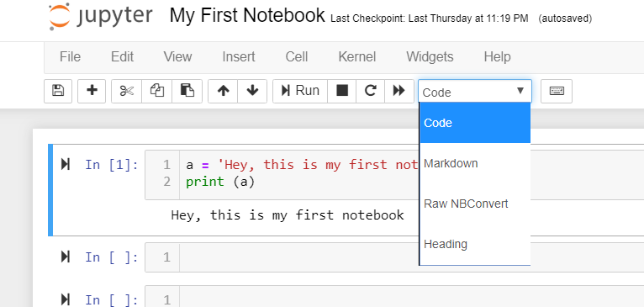Viewport: 644px width, 307px height.
Task: Open the command palette keyboard icon
Action: [x=557, y=91]
